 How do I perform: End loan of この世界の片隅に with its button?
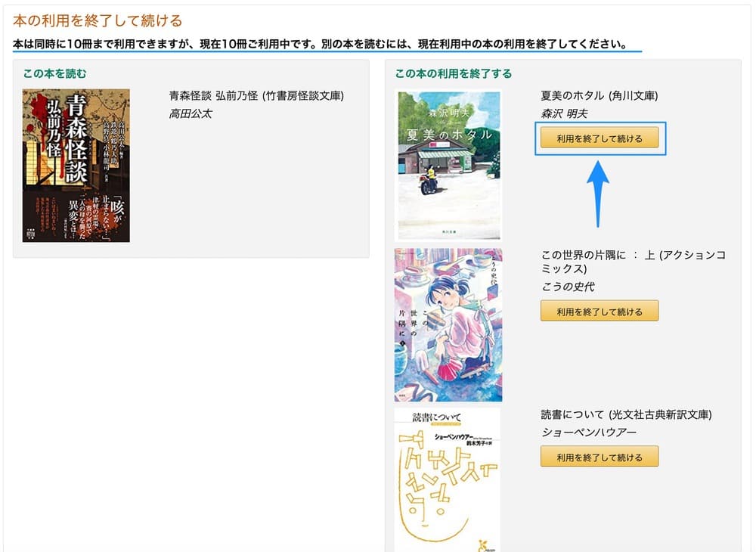(599, 311)
